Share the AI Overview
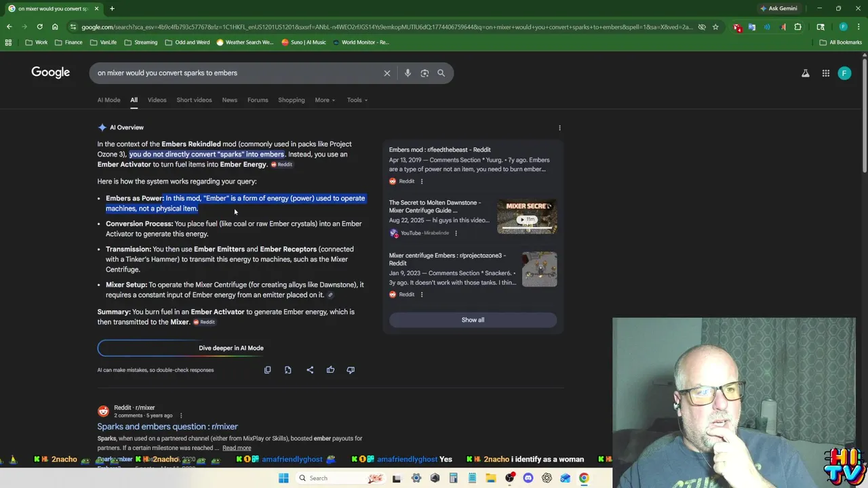Screen dimensions: 868x488 click(310, 370)
